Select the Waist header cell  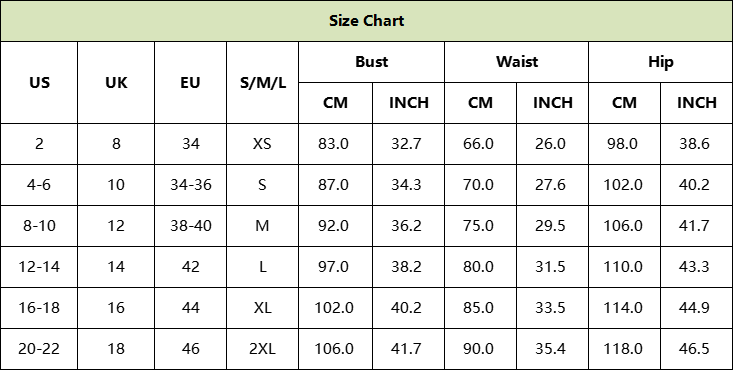[x=517, y=62]
